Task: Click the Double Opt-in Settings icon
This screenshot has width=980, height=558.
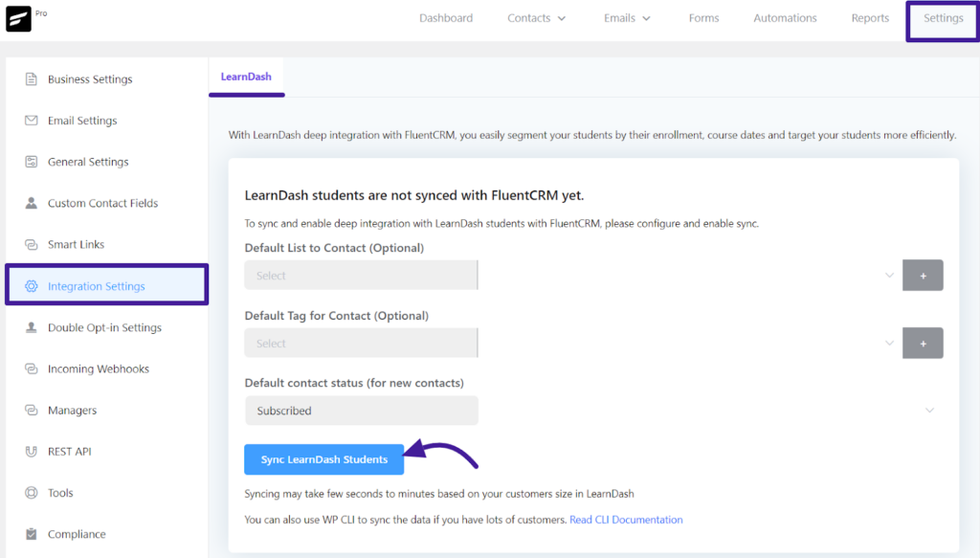Action: 33,327
